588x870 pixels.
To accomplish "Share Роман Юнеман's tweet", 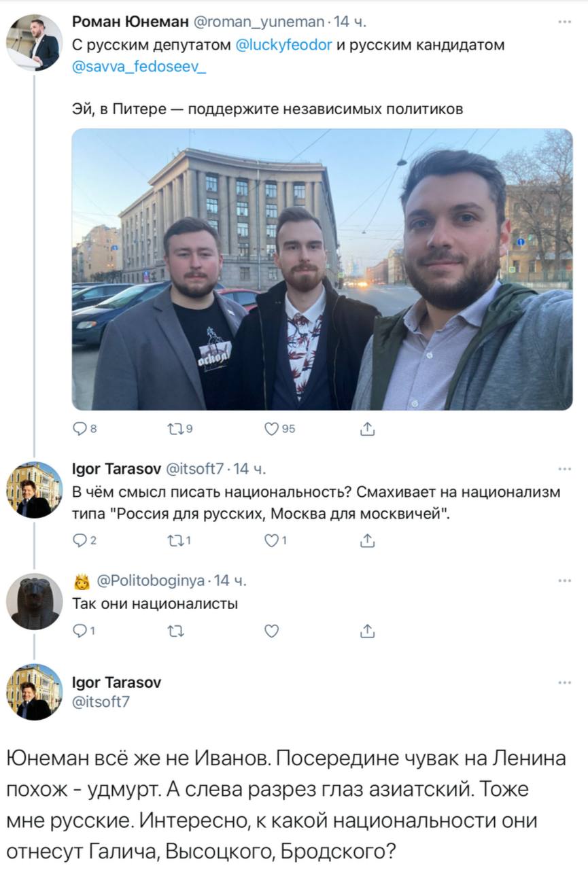I will (366, 428).
